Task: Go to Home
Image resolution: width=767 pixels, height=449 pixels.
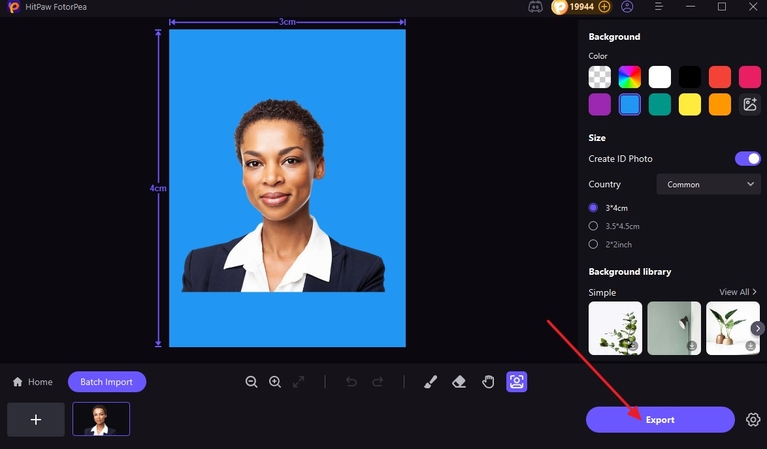Action: pos(33,382)
